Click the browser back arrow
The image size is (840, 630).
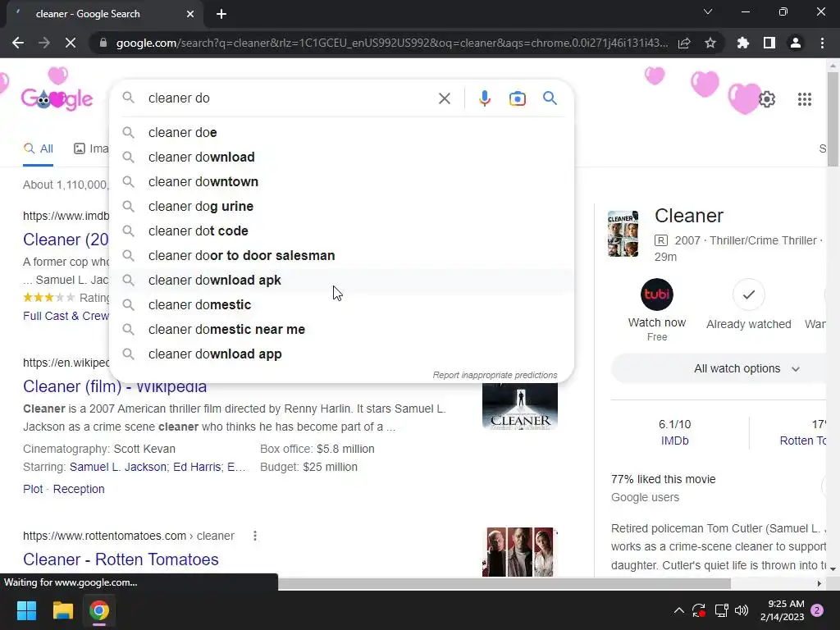point(18,43)
